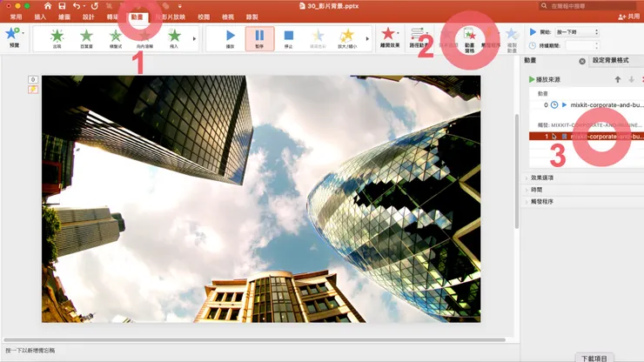Open the 預覽 Preview dropdown arrow
The height and width of the screenshot is (362, 644).
[x=23, y=33]
